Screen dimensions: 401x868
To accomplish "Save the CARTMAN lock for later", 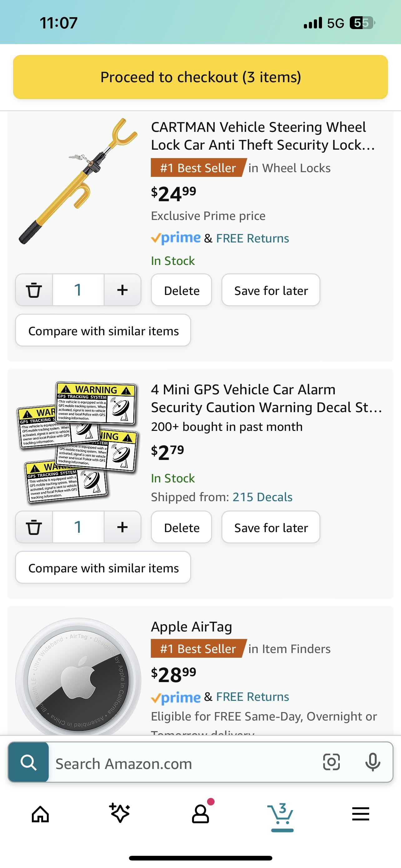I will pos(271,290).
